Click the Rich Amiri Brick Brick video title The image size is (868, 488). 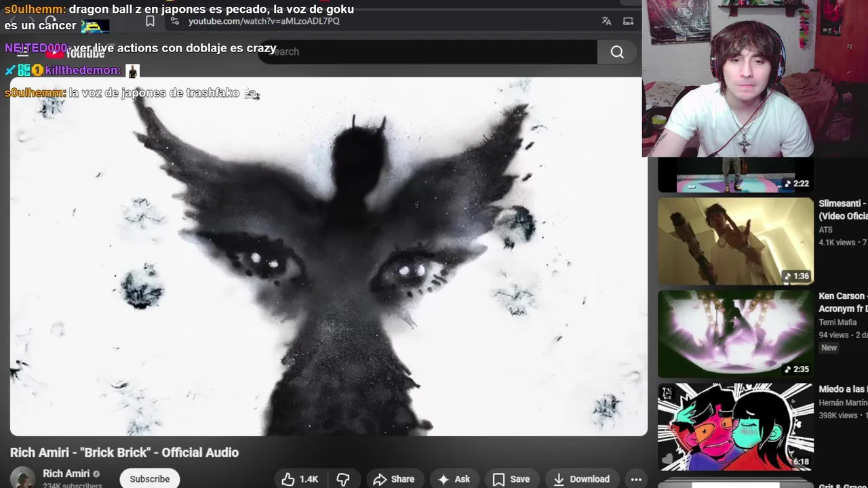pyautogui.click(x=124, y=453)
